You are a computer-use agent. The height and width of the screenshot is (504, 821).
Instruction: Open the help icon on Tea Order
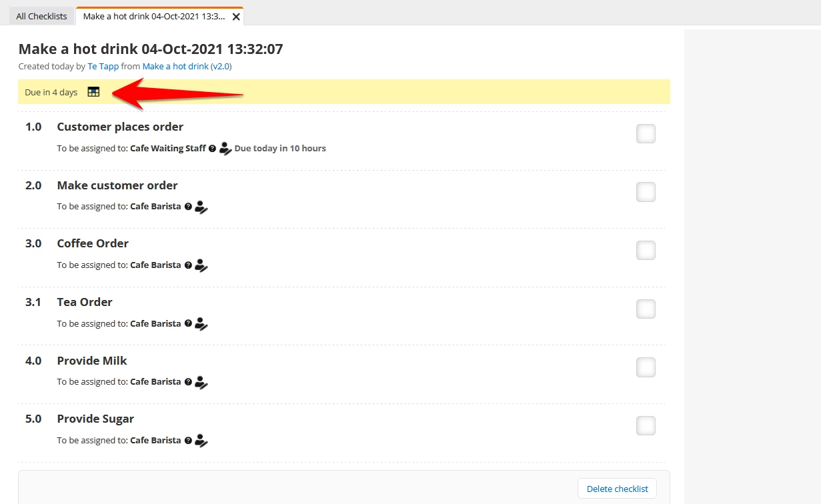(189, 323)
